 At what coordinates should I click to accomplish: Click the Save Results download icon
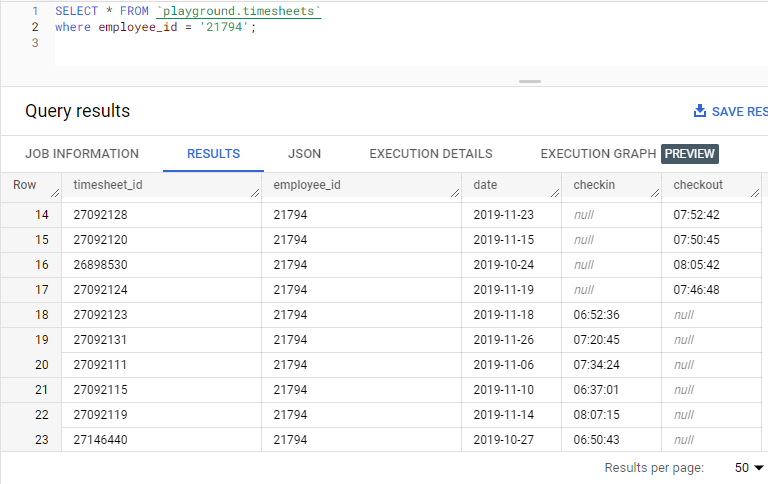(x=700, y=111)
